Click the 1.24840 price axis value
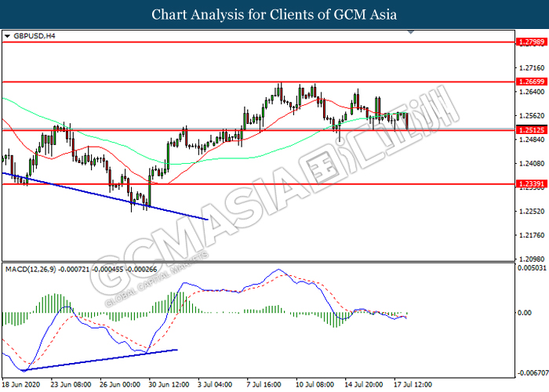This screenshot has width=549, height=392. (533, 140)
